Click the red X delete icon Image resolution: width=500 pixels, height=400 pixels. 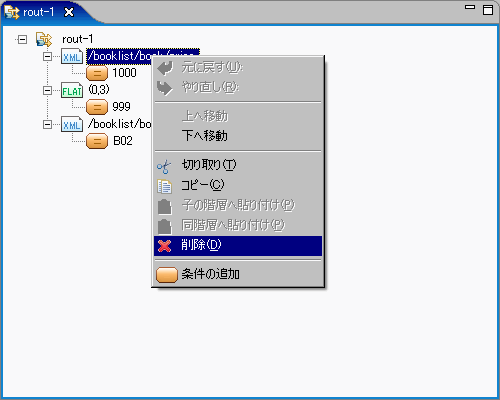(x=164, y=246)
